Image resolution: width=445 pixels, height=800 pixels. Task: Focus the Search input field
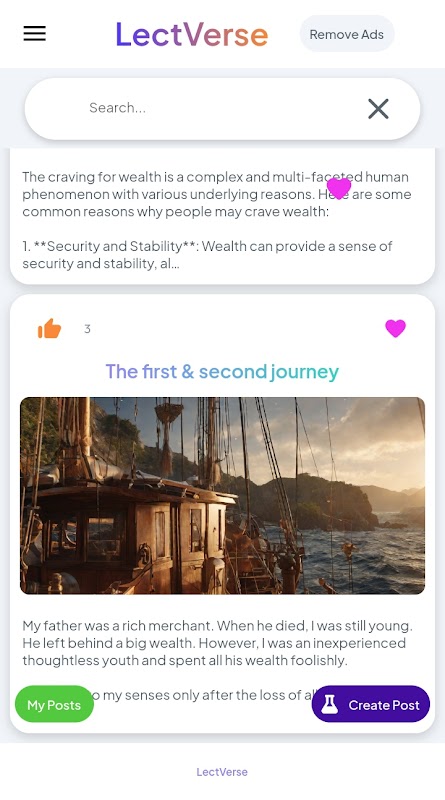pos(222,108)
